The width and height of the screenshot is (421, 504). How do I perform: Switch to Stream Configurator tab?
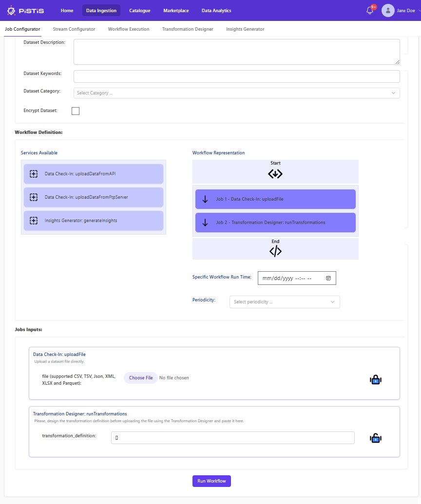74,29
